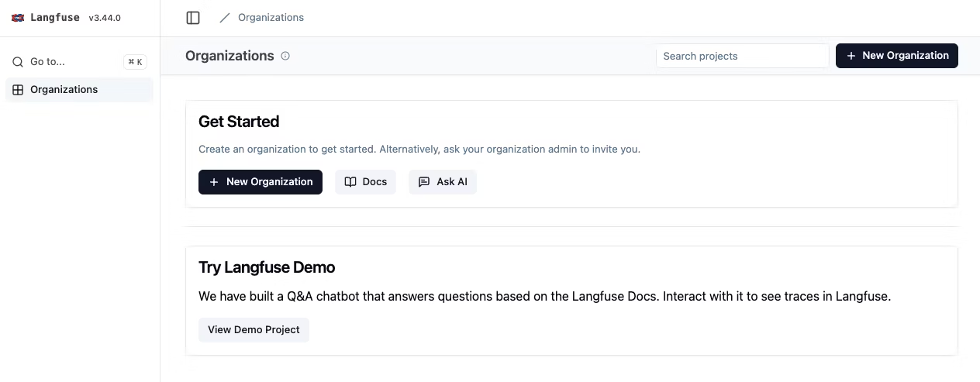This screenshot has height=382, width=980.
Task: Click New Organization in the Get Started card
Action: point(261,182)
